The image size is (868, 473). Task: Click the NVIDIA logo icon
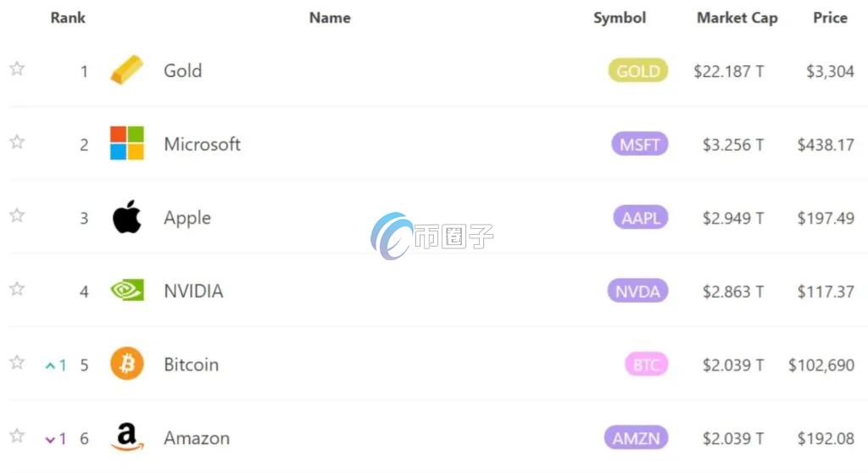click(127, 291)
